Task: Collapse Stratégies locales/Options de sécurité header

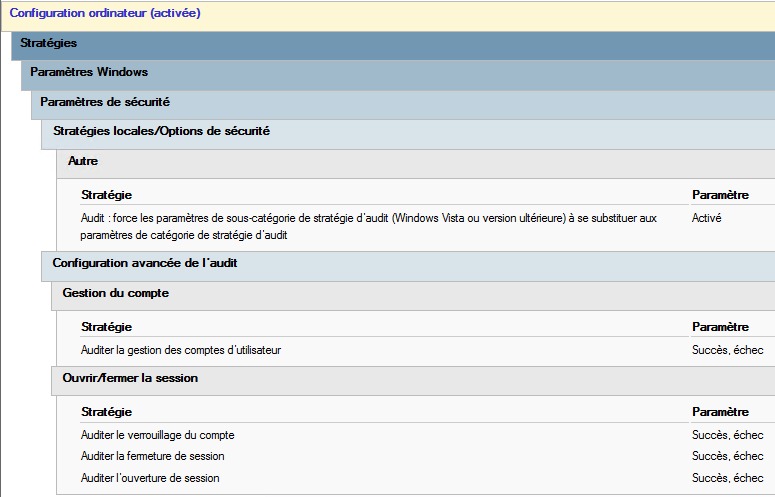Action: tap(408, 132)
